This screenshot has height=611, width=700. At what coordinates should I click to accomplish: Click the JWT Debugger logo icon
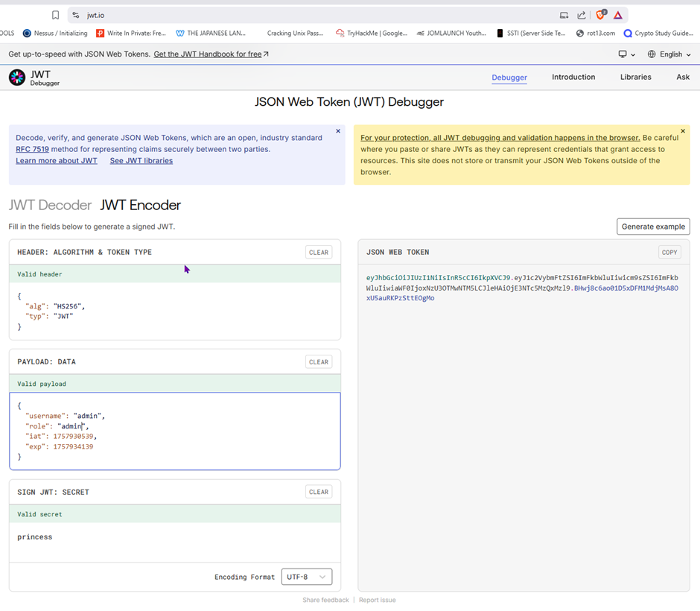17,77
